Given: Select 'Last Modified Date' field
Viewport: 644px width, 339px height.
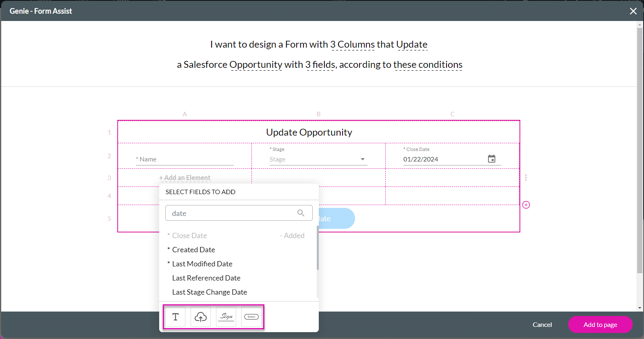Looking at the screenshot, I should coord(202,264).
